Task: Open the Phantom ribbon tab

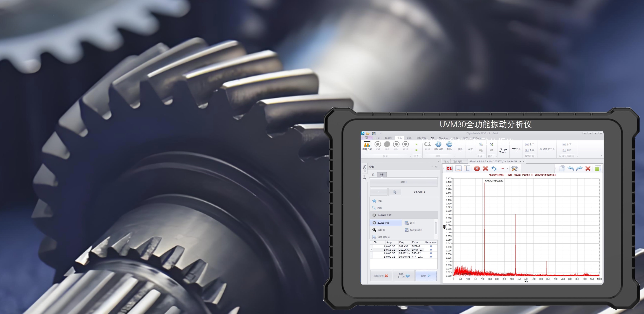Action: (x=443, y=138)
